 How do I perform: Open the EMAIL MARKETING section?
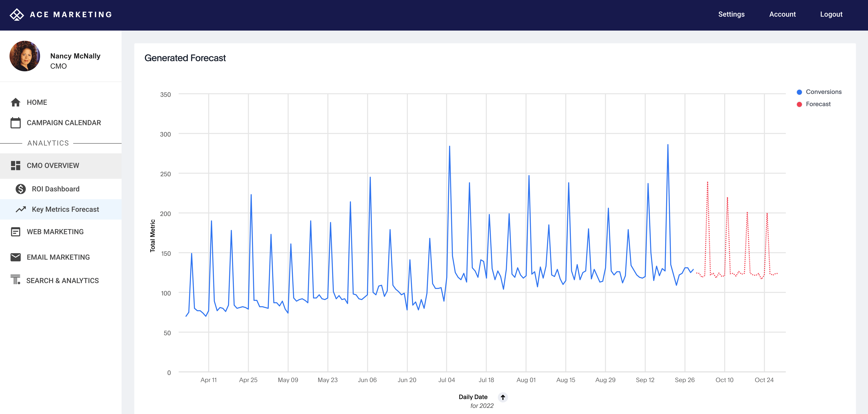pyautogui.click(x=58, y=257)
